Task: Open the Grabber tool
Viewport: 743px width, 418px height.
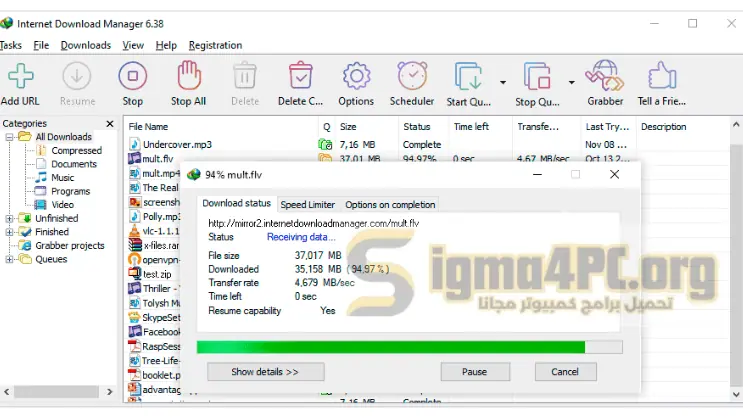Action: (605, 75)
